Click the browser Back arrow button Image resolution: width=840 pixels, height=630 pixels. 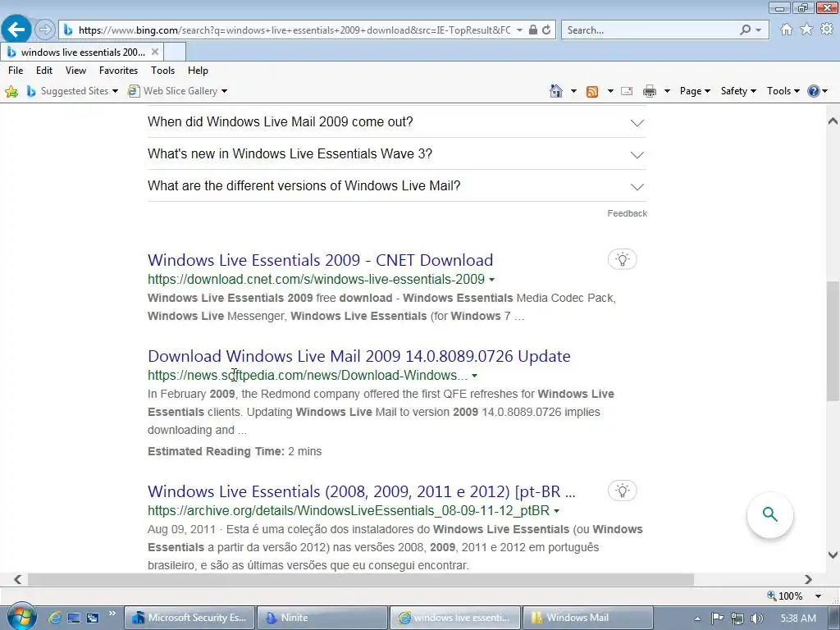click(16, 30)
